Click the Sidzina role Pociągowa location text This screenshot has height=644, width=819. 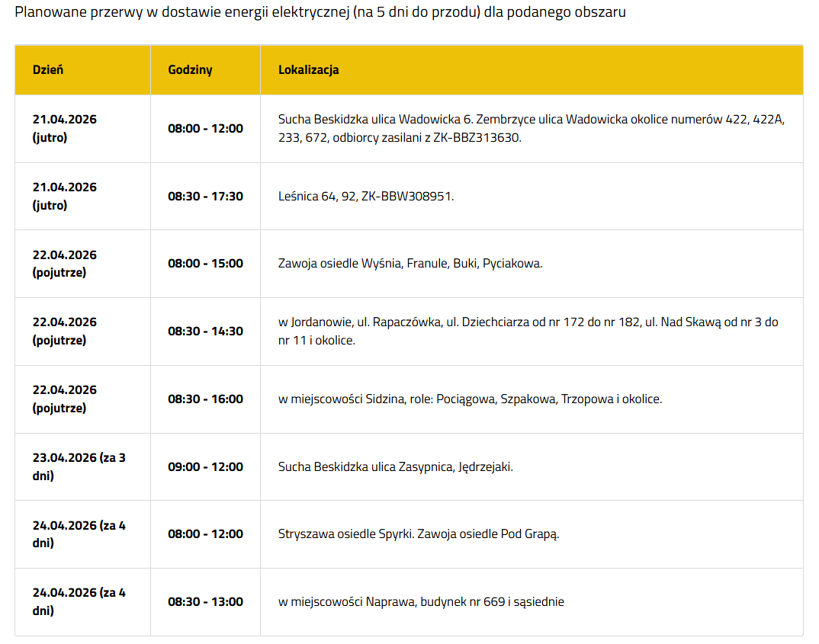[470, 399]
